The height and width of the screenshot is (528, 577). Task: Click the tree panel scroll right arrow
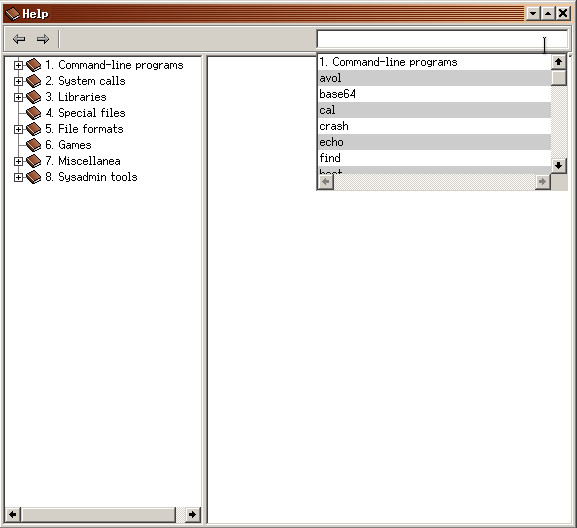tap(192, 514)
